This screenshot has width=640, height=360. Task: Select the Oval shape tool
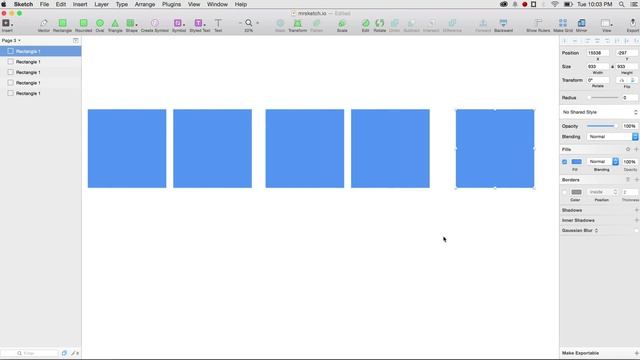100,25
